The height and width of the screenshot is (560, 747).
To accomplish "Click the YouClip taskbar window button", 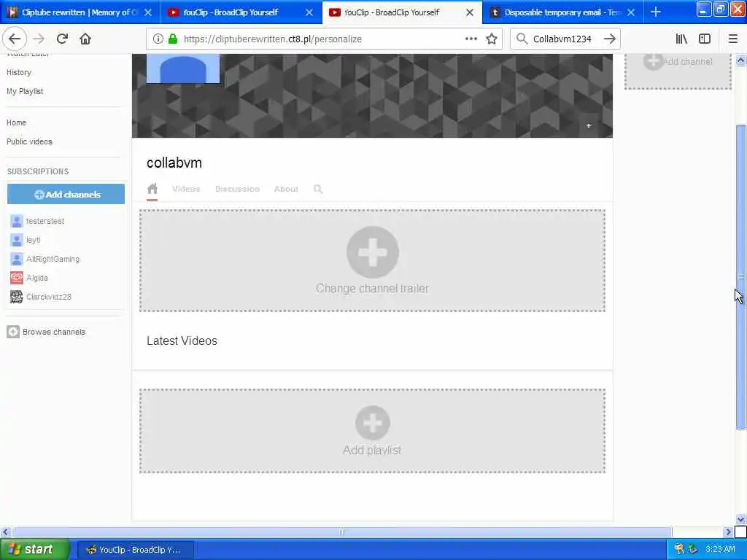I will click(135, 550).
